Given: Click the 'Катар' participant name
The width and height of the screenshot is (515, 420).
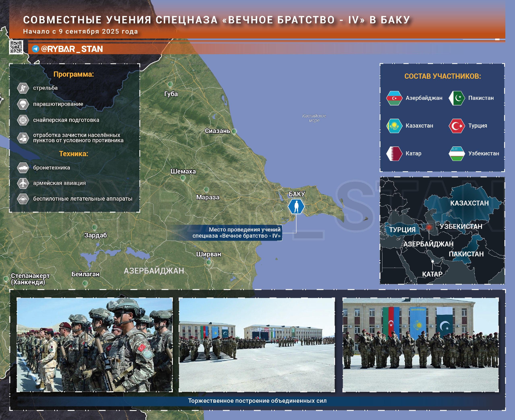Looking at the screenshot, I should tap(413, 153).
